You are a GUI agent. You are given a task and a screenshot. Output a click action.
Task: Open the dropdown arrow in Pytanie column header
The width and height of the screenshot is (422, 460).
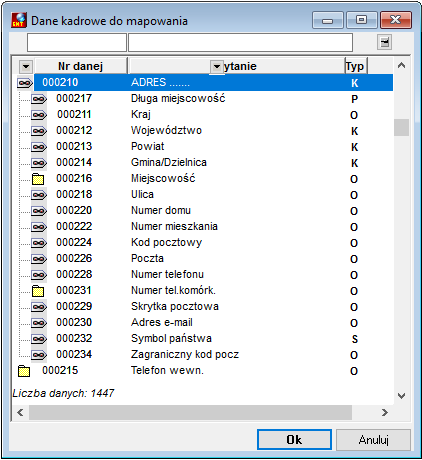pos(217,67)
